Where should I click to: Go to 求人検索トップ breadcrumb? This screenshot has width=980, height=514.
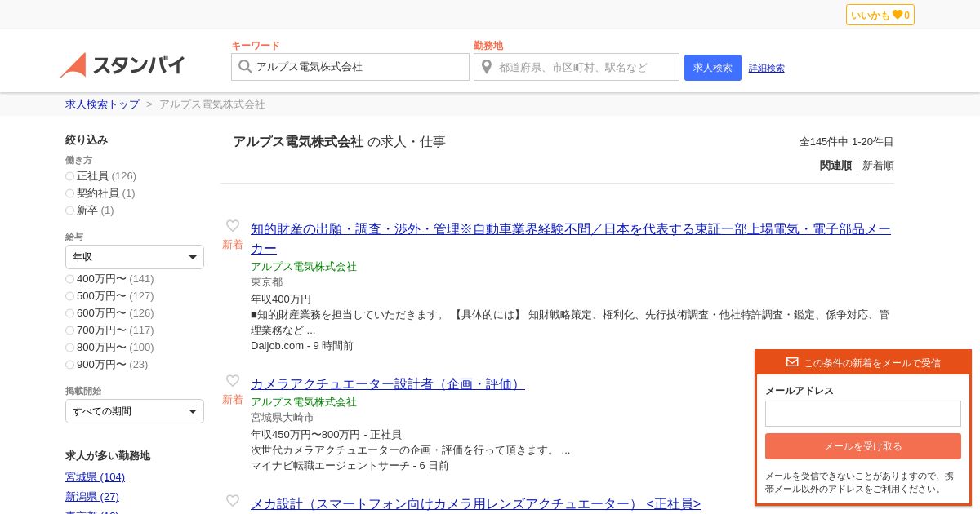pos(103,104)
